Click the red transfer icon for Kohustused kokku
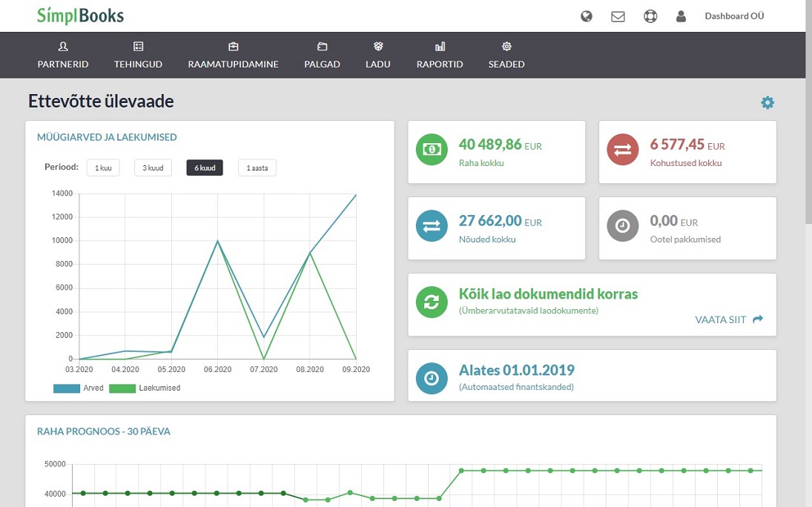812x507 pixels. tap(622, 150)
